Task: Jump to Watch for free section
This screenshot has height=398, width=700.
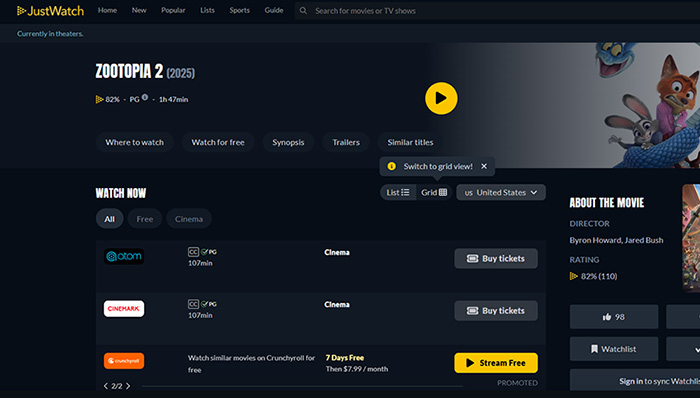Action: [x=218, y=142]
